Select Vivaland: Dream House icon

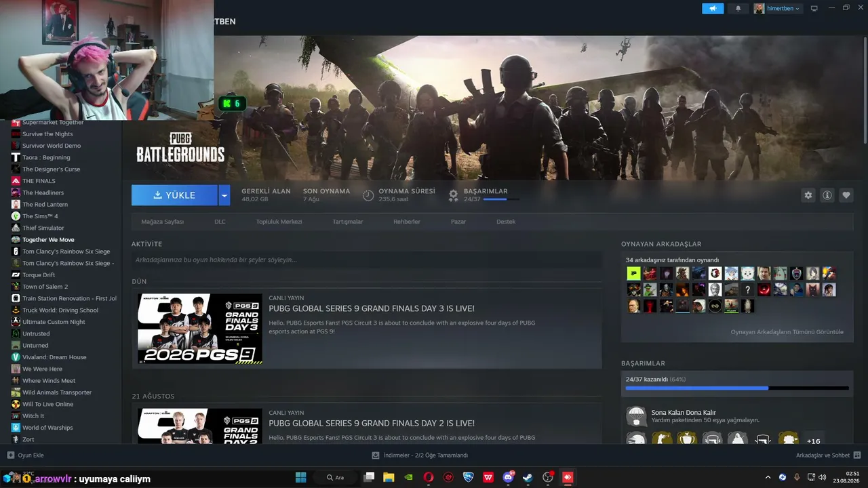[x=16, y=357]
